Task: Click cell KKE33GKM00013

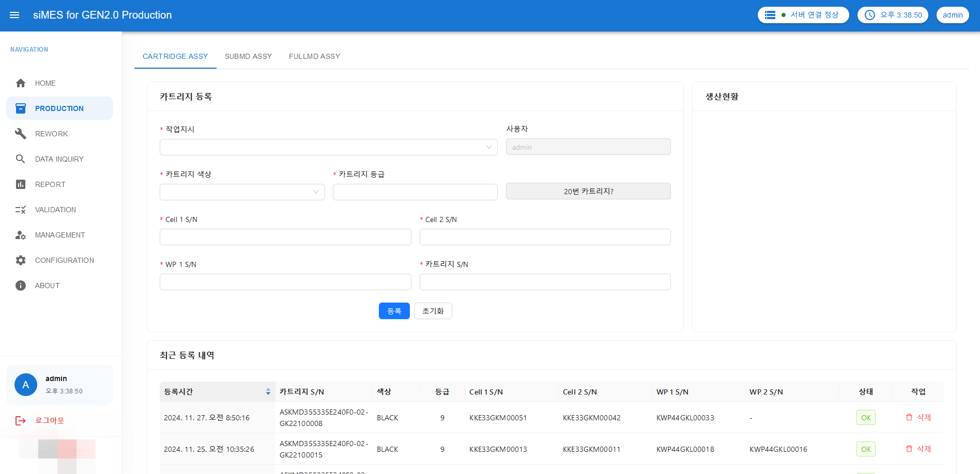Action: point(498,449)
